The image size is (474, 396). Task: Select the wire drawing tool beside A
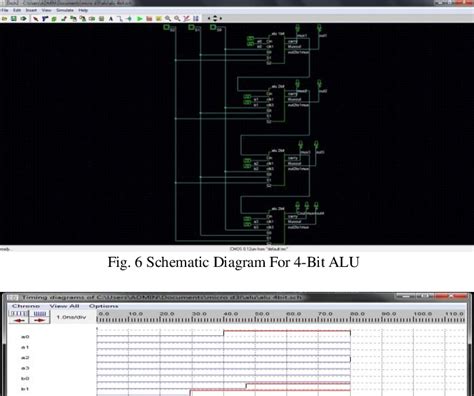click(120, 19)
